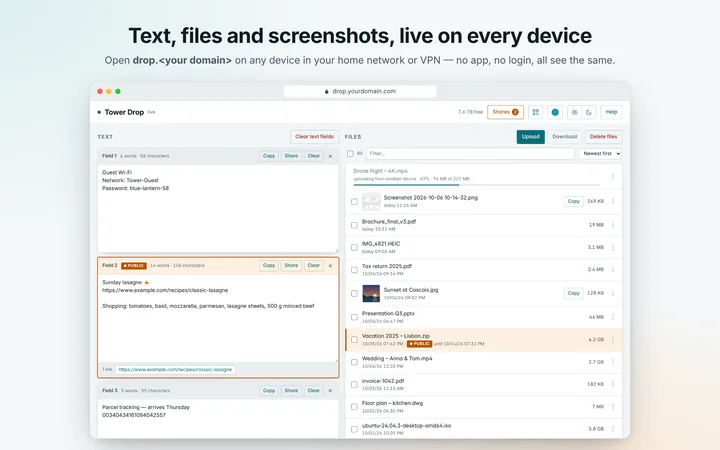The width and height of the screenshot is (720, 450).
Task: Clear Field 2
Action: (314, 265)
